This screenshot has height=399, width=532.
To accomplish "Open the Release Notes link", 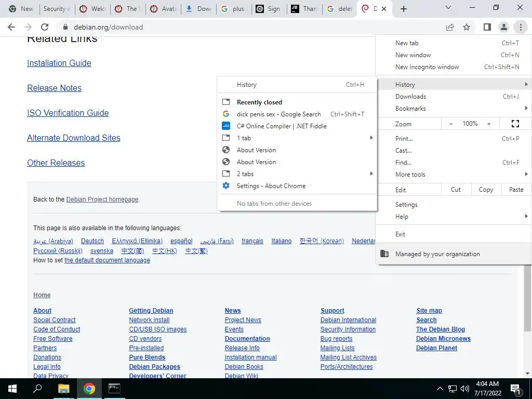I will (54, 88).
